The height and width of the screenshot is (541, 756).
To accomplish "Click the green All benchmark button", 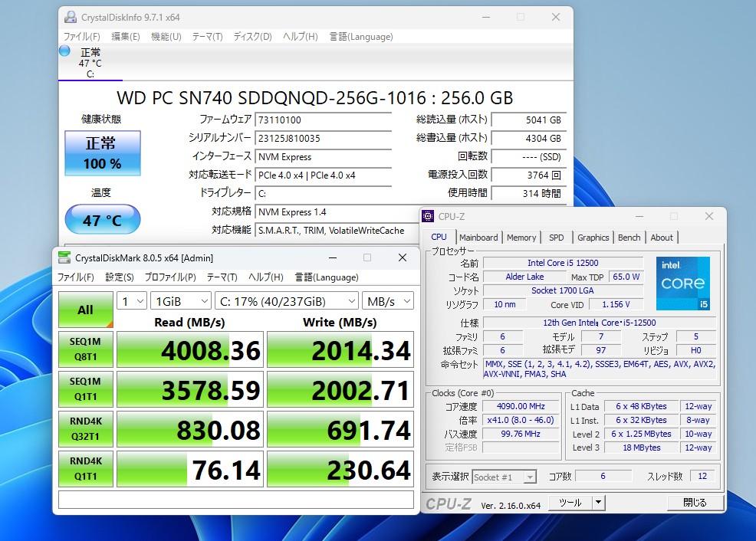I will [x=86, y=310].
